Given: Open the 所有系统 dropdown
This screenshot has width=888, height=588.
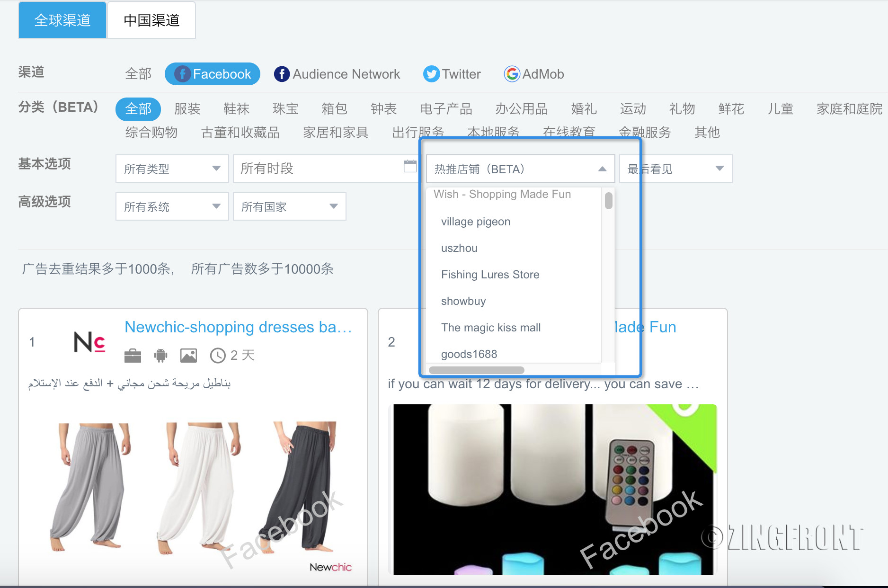Looking at the screenshot, I should tap(172, 206).
